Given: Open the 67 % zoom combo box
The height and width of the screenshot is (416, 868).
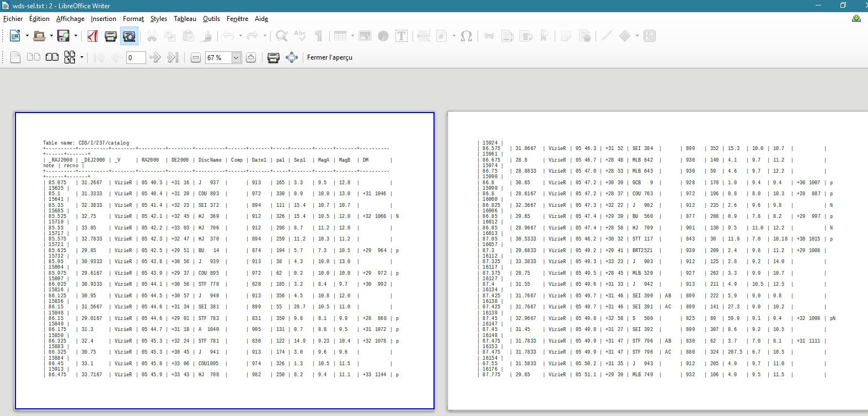Looking at the screenshot, I should pos(223,57).
